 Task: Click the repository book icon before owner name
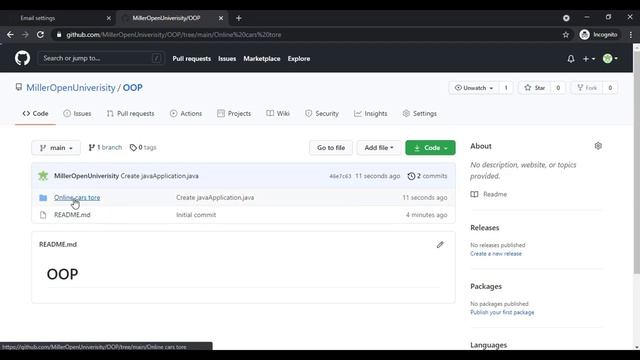pos(19,87)
